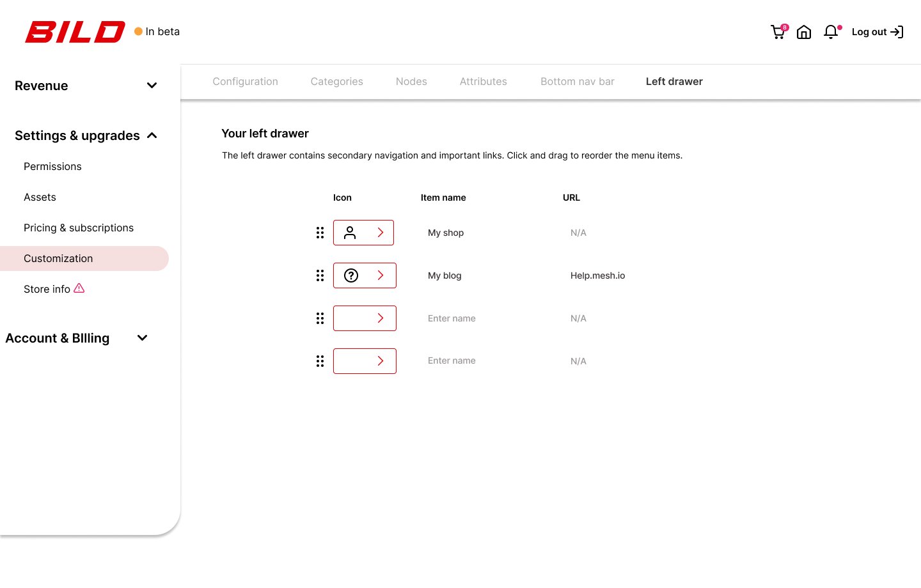Open the Help.mesh.io URL
Viewport: 921px width, 588px height.
coord(597,275)
